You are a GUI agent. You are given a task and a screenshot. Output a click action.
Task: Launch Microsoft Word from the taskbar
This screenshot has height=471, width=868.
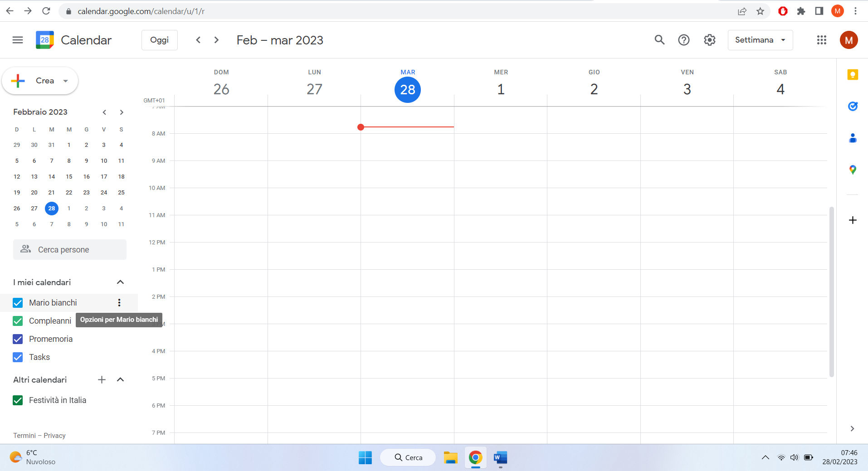click(500, 457)
